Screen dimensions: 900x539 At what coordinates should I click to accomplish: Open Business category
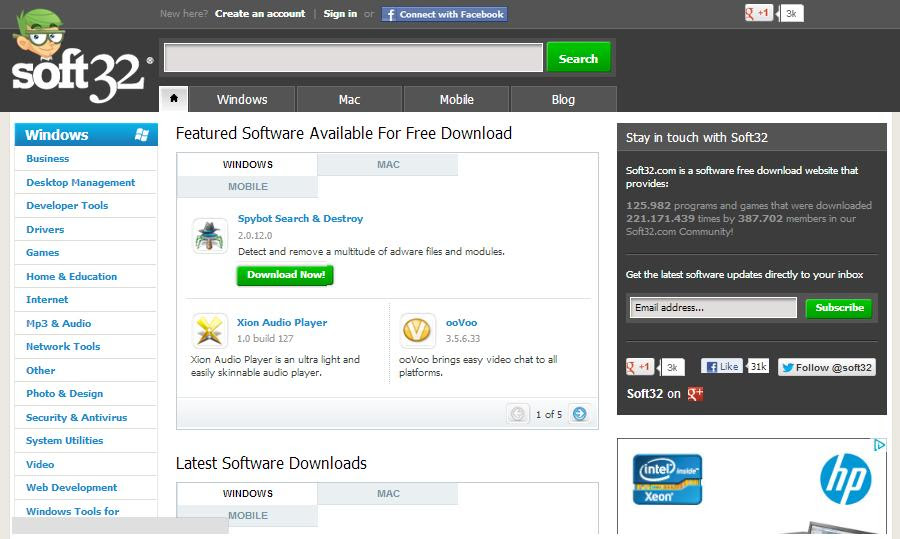pos(48,158)
